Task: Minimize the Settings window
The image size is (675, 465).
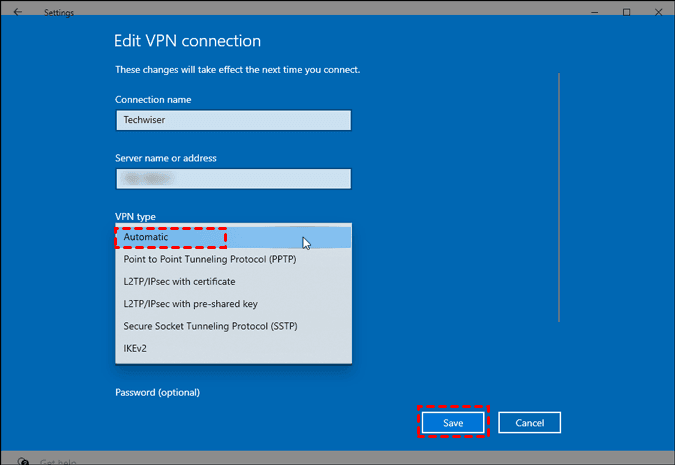Action: (x=594, y=12)
